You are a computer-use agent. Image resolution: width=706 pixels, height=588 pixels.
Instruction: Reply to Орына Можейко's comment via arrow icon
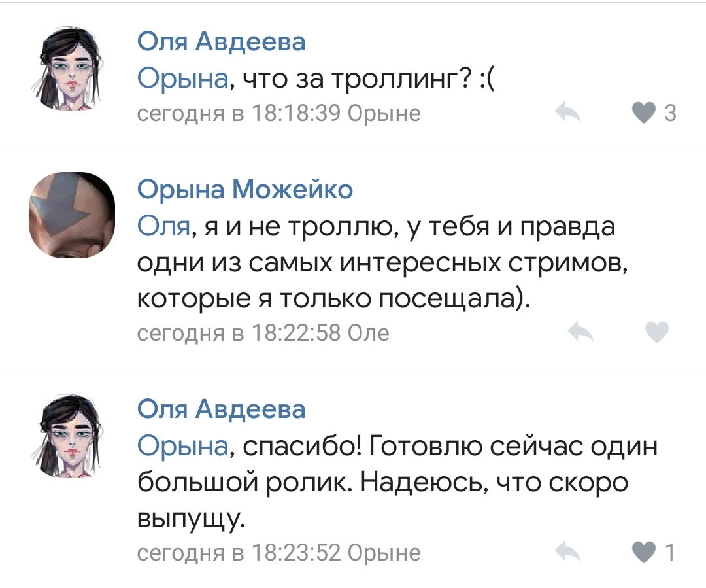pyautogui.click(x=580, y=332)
